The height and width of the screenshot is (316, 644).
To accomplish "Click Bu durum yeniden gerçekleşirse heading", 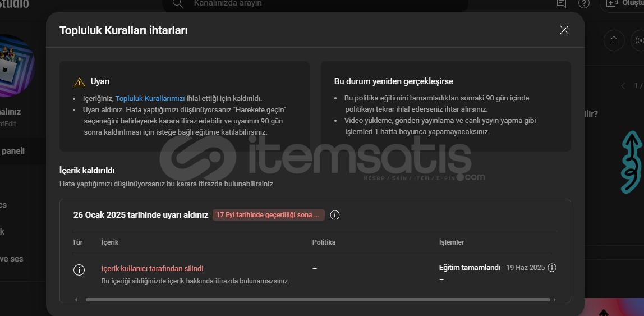I will [x=393, y=81].
